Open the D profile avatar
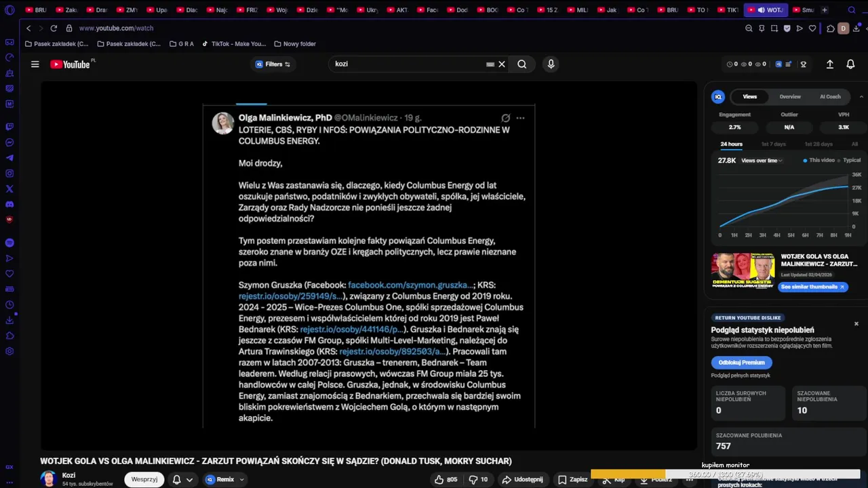This screenshot has height=488, width=868. coord(843,28)
